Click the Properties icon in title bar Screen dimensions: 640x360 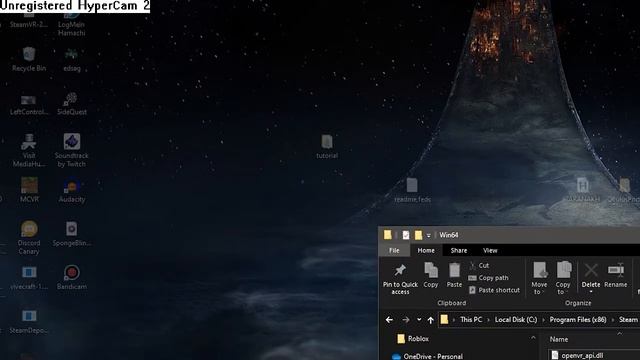pyautogui.click(x=406, y=235)
